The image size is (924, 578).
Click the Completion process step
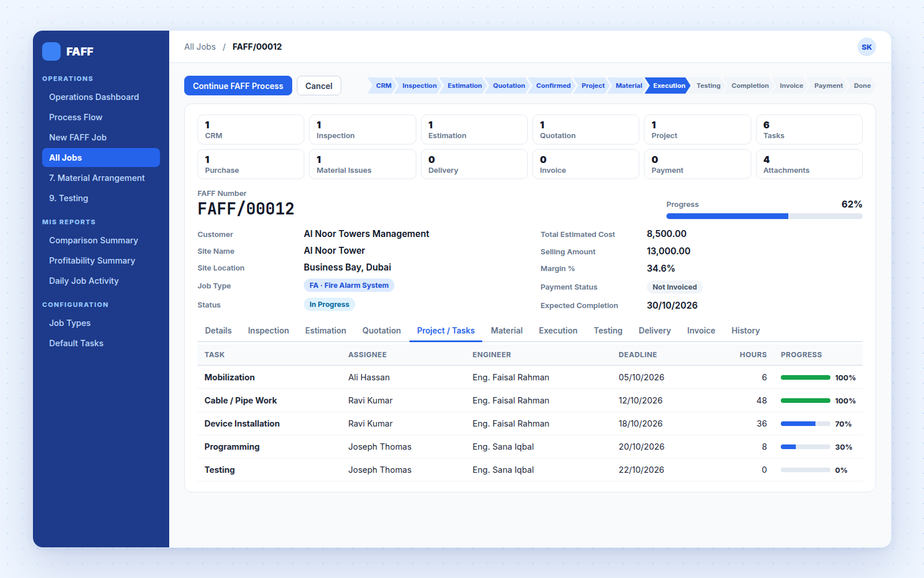click(x=750, y=86)
